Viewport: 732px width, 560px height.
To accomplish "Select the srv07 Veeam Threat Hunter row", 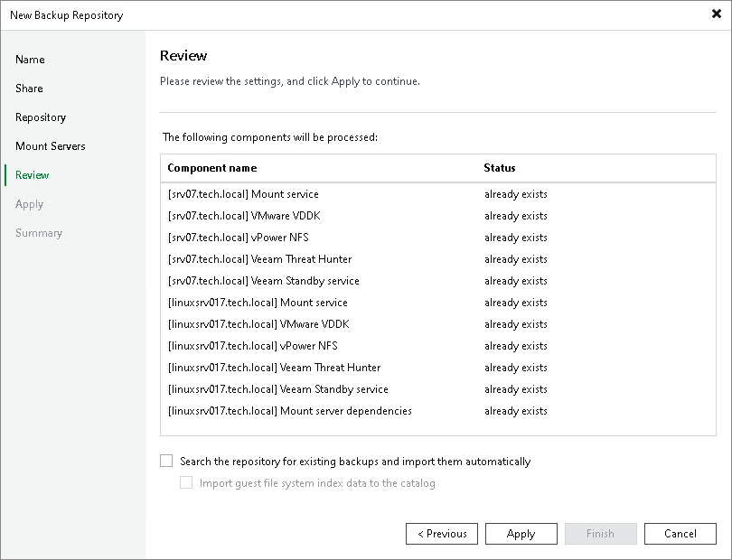I will click(x=438, y=259).
